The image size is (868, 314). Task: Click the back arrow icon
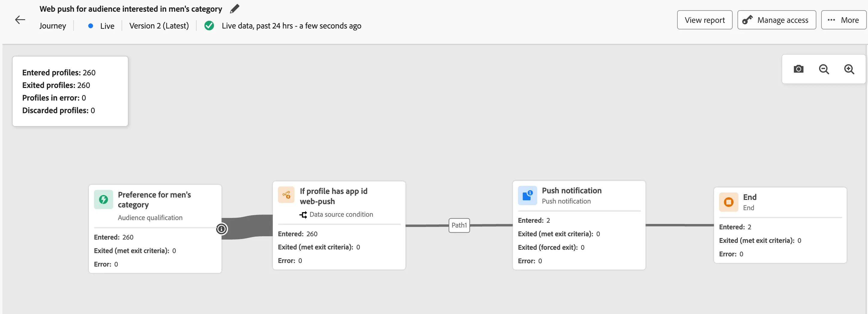pyautogui.click(x=20, y=20)
